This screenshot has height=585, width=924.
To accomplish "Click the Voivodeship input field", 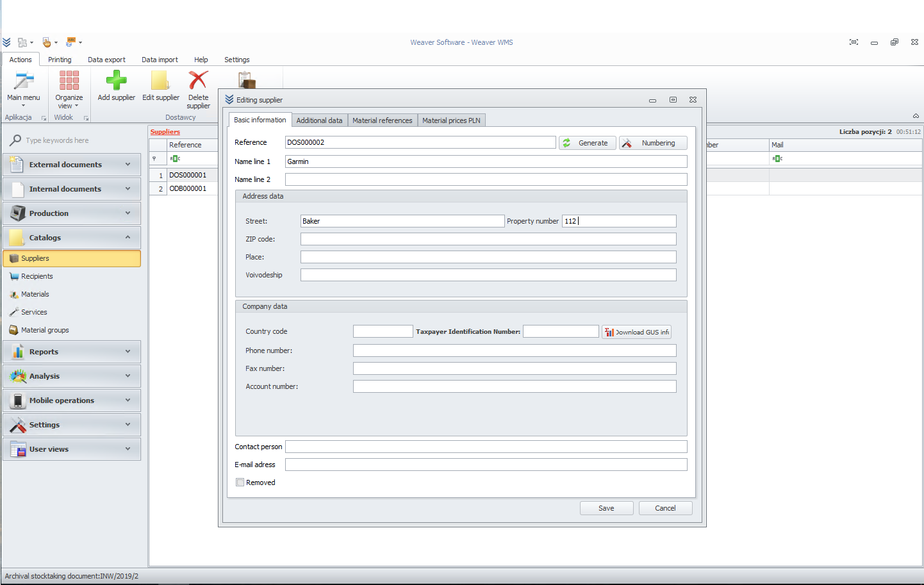I will coord(488,275).
